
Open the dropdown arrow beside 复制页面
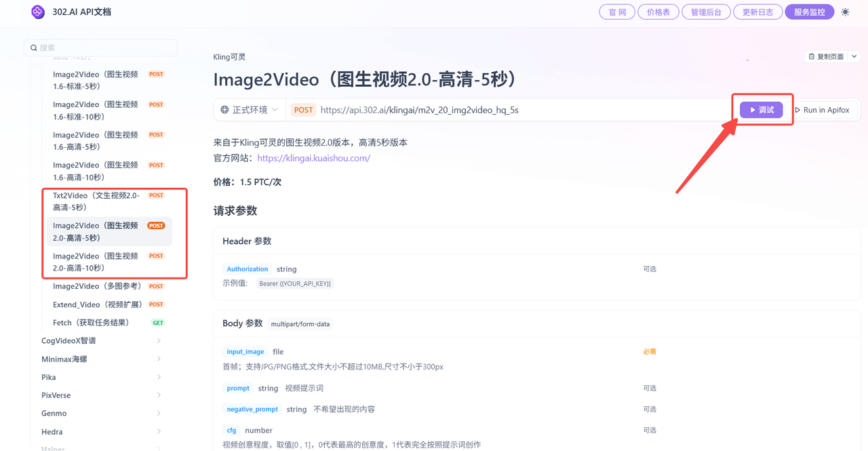click(854, 57)
